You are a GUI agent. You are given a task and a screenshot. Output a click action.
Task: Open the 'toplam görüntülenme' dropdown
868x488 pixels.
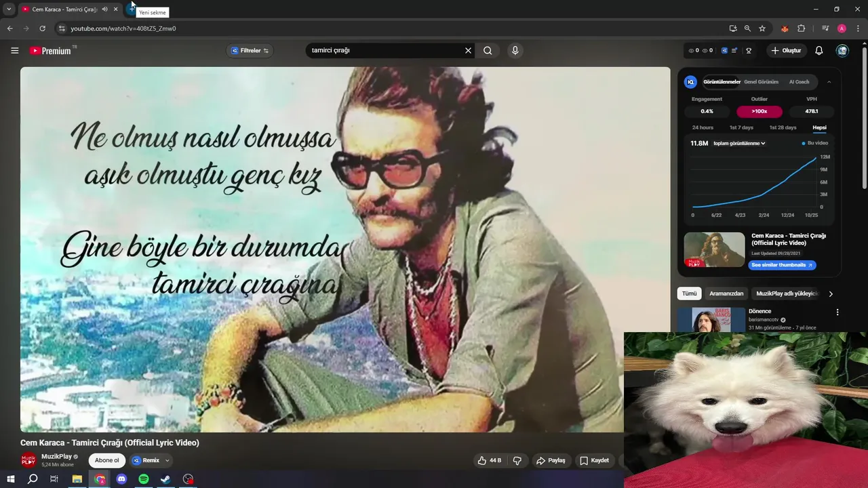click(x=739, y=143)
